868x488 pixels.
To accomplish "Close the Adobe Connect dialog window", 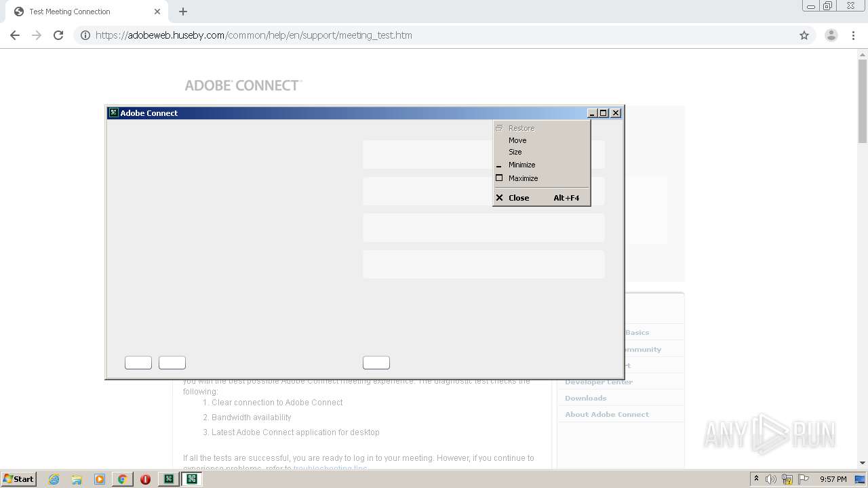I will (x=616, y=113).
